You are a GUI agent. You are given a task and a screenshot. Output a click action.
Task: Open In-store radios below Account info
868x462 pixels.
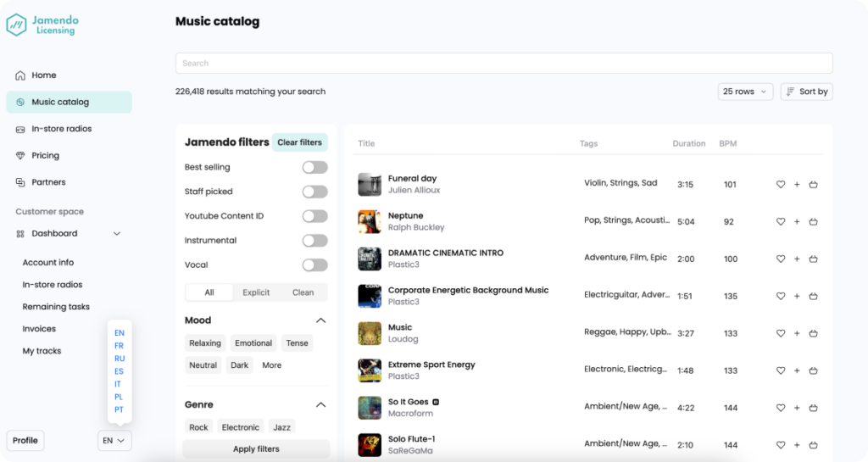coord(52,284)
